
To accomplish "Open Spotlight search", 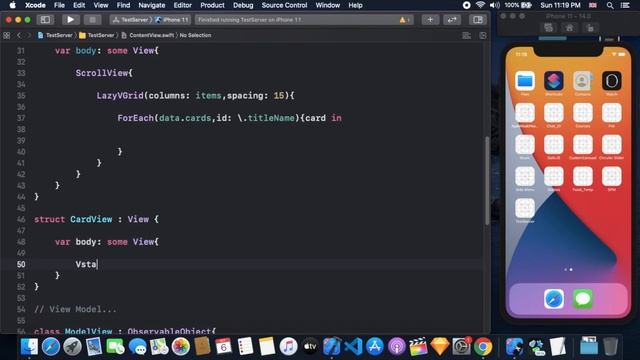I will (x=610, y=5).
